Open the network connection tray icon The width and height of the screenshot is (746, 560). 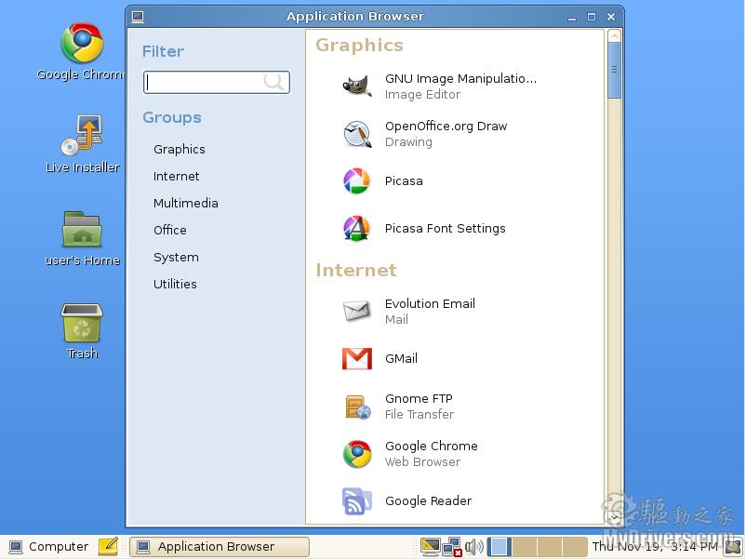pos(451,547)
